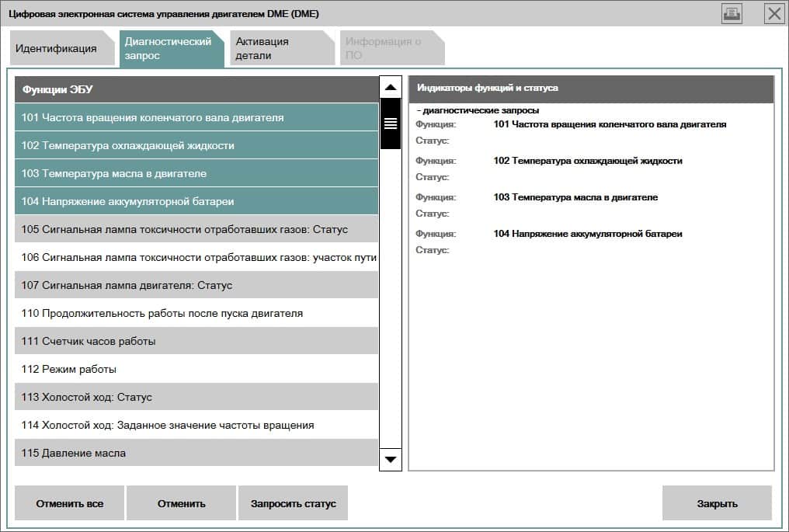Select 106 Сигнальная лампа токсичности: участок пути
The image size is (789, 532).
click(x=196, y=257)
